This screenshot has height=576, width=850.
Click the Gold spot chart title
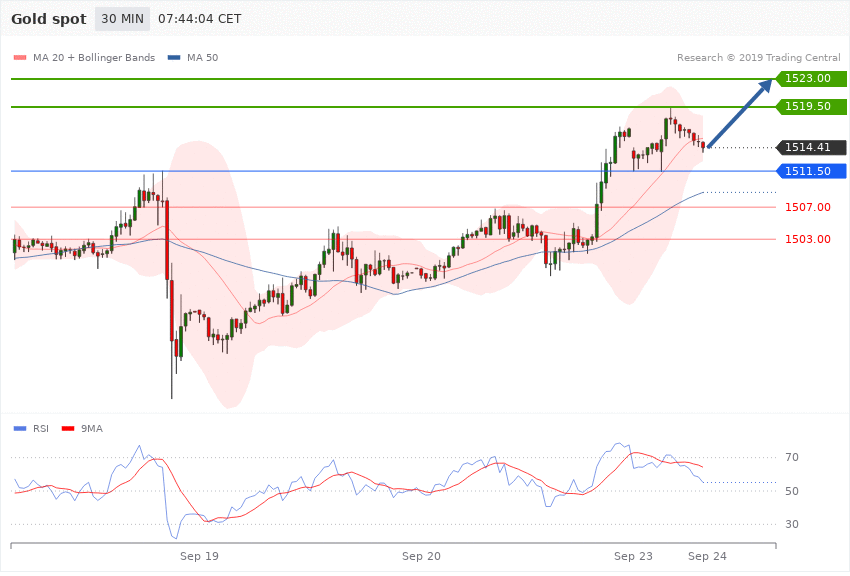click(x=49, y=19)
